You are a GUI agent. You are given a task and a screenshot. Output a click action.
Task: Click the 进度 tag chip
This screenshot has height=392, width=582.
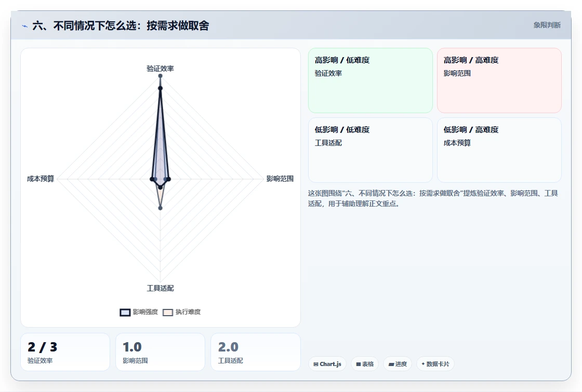point(398,364)
